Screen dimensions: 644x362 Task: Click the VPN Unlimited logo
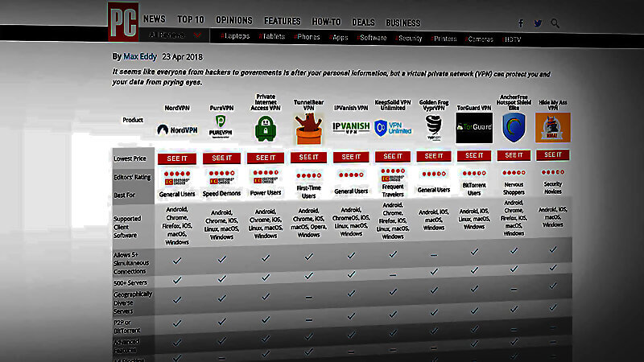(x=392, y=129)
